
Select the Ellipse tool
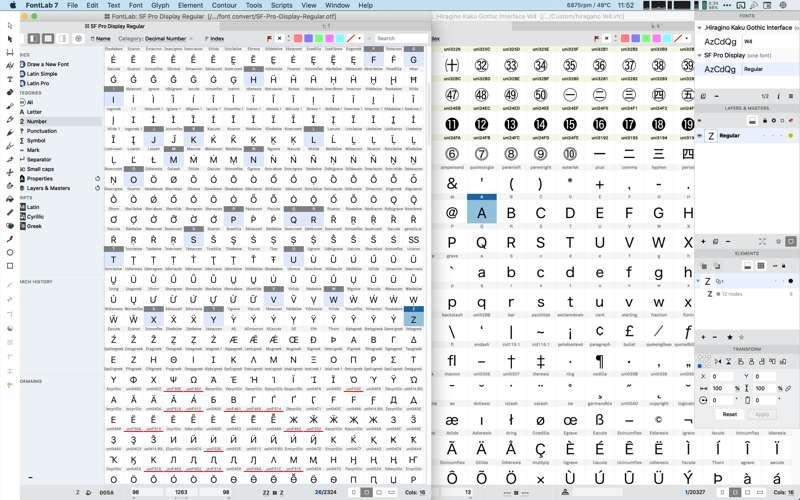pyautogui.click(x=10, y=253)
